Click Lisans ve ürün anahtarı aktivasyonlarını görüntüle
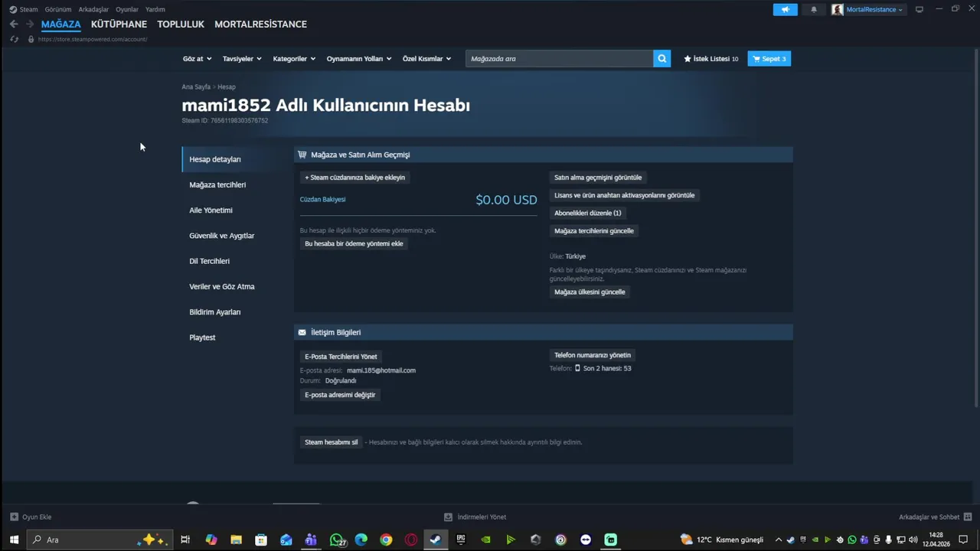Image resolution: width=980 pixels, height=551 pixels. pyautogui.click(x=624, y=195)
